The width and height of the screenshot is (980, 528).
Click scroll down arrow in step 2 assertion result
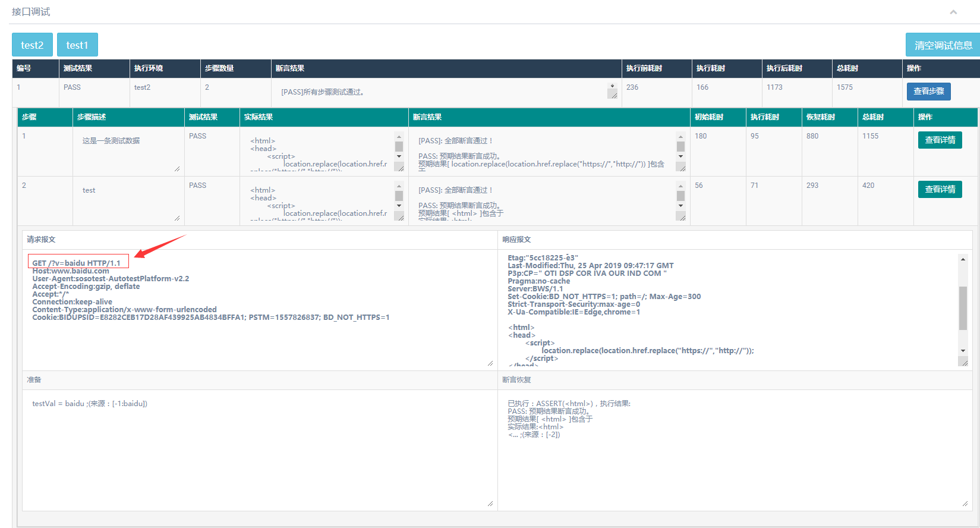coord(680,206)
